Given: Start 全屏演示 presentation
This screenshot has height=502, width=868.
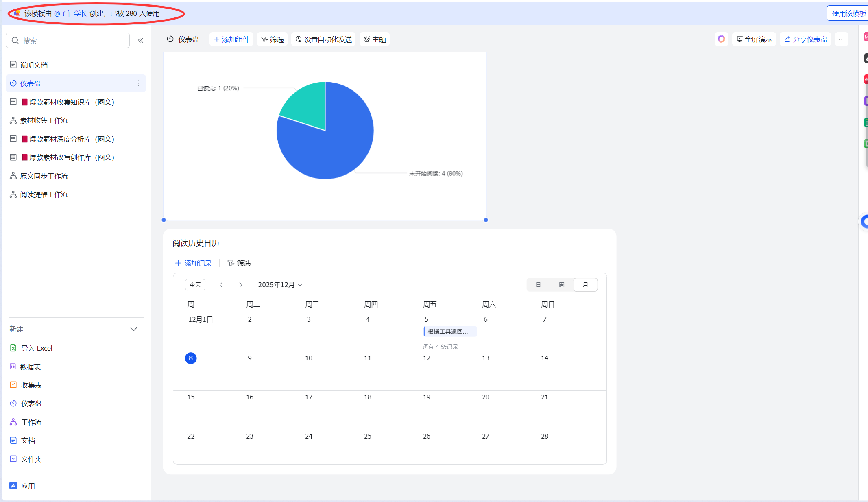Looking at the screenshot, I should [754, 39].
